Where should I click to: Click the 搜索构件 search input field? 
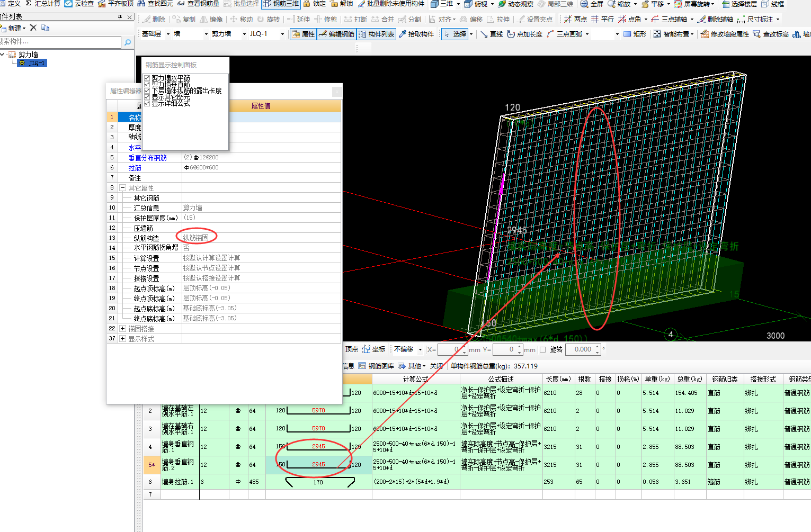click(60, 42)
